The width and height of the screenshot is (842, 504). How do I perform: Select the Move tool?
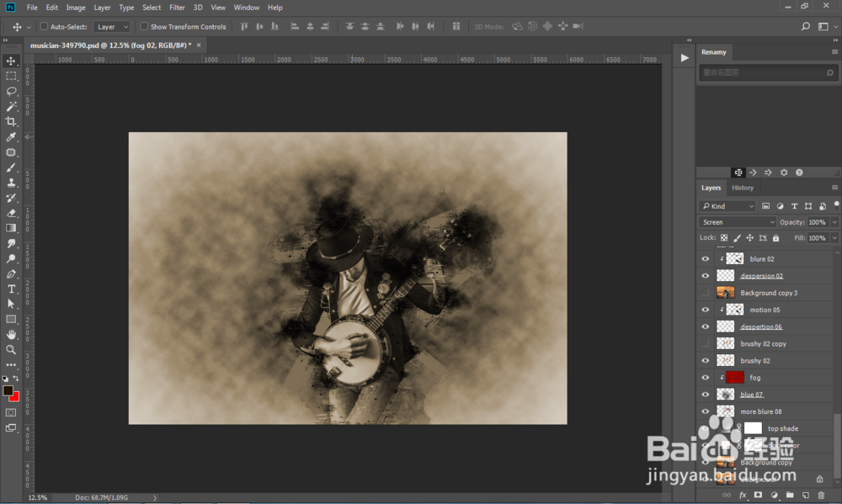[x=11, y=61]
